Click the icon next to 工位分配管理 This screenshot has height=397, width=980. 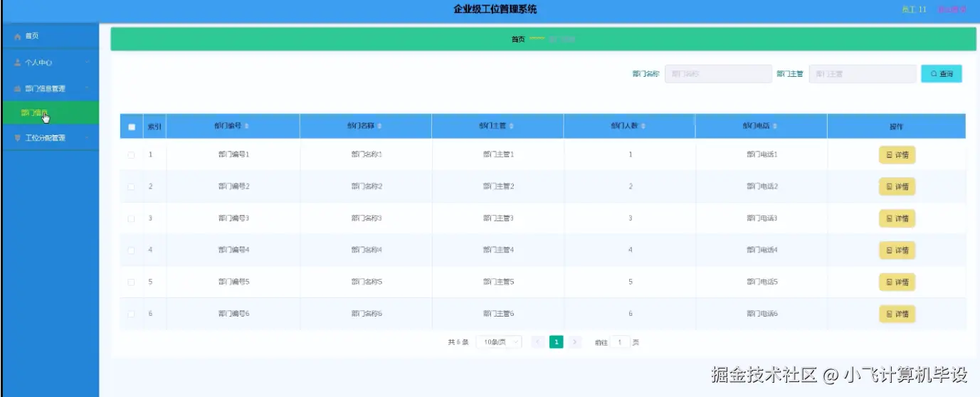click(18, 138)
